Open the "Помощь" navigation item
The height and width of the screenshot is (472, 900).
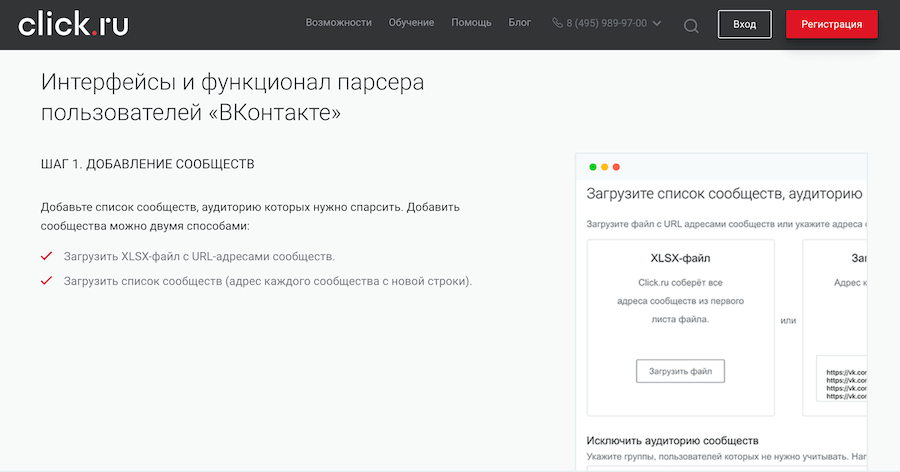(471, 23)
